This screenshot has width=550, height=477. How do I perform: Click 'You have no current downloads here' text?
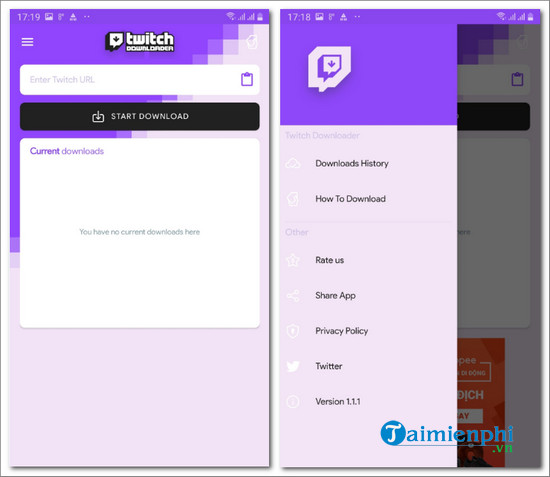pos(140,232)
